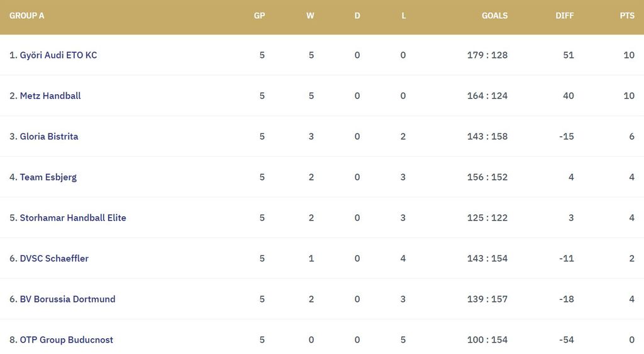Select Gloria Bistrita in the standings
Screen dimensions: 644x354
pyautogui.click(x=49, y=136)
